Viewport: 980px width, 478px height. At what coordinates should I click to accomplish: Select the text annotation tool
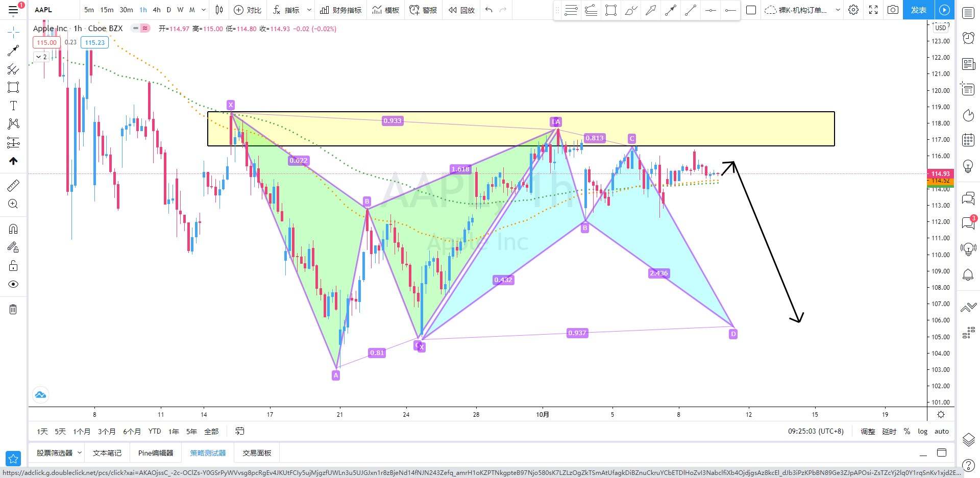coord(13,106)
